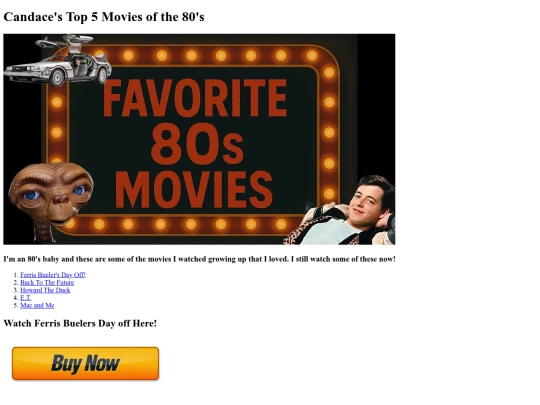
Task: Click the Watch Ferris Buelers Day off heading
Action: coord(80,323)
